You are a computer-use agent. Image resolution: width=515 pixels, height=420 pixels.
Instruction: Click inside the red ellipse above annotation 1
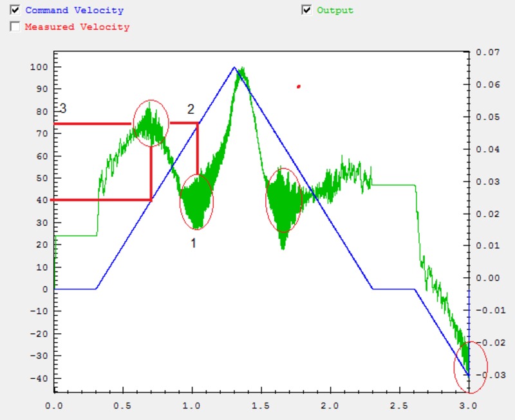[196, 201]
